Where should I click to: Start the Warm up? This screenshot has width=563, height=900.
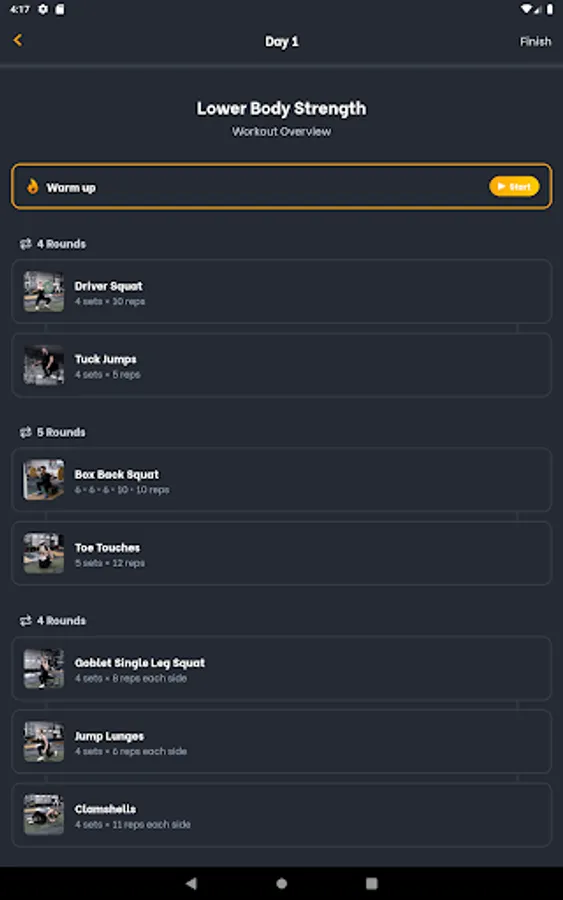[514, 187]
